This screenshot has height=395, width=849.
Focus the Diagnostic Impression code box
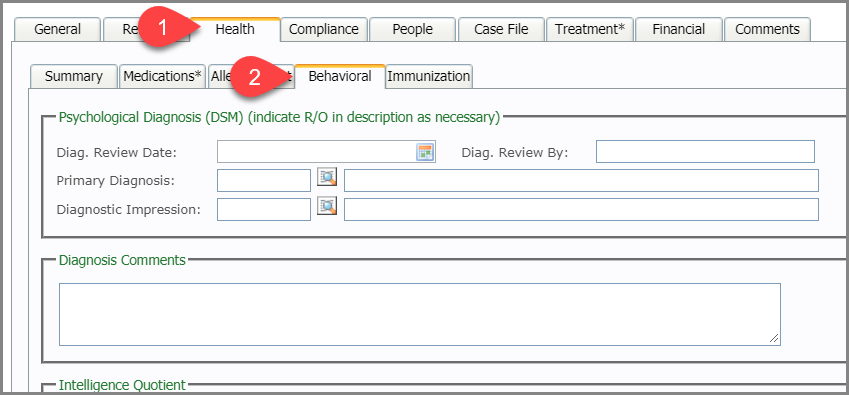click(x=264, y=209)
